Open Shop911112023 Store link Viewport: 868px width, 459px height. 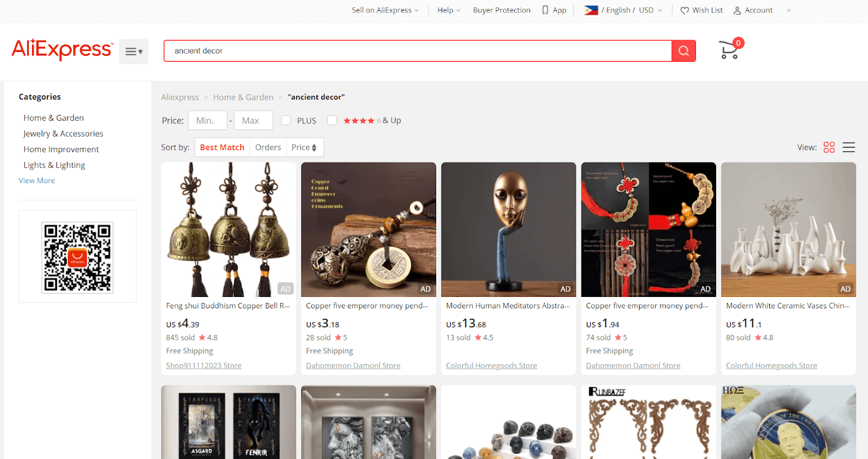(x=204, y=366)
